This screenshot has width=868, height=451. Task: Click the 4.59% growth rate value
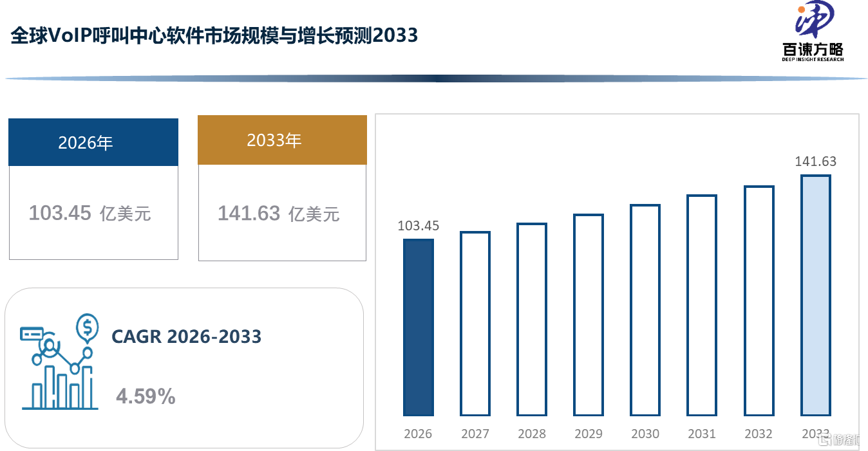[146, 396]
